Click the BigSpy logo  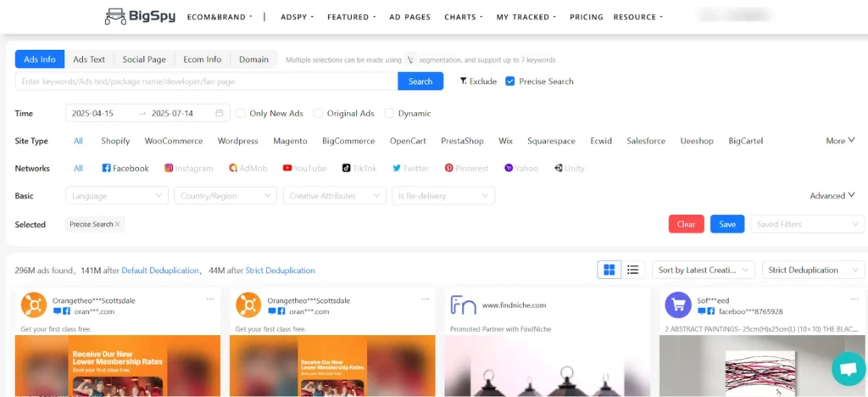click(140, 17)
